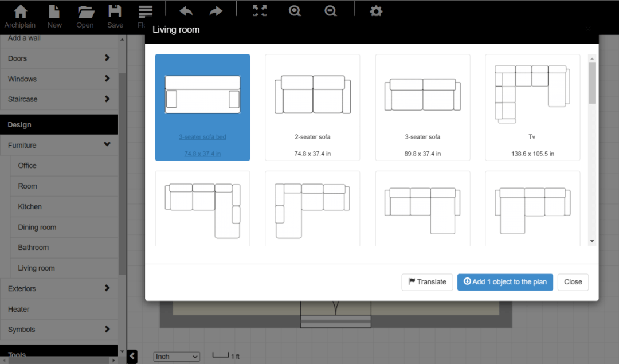This screenshot has width=619, height=364.
Task: Expand the Windows category
Action: [59, 79]
